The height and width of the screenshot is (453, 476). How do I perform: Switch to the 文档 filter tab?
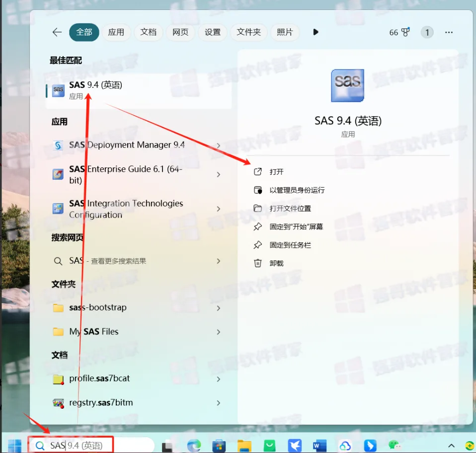point(148,32)
